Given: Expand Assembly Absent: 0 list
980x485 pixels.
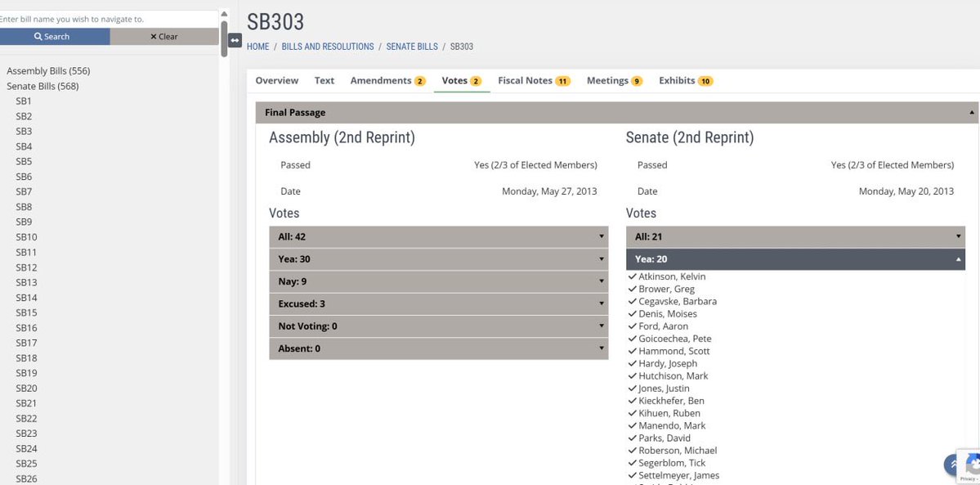Looking at the screenshot, I should click(438, 348).
